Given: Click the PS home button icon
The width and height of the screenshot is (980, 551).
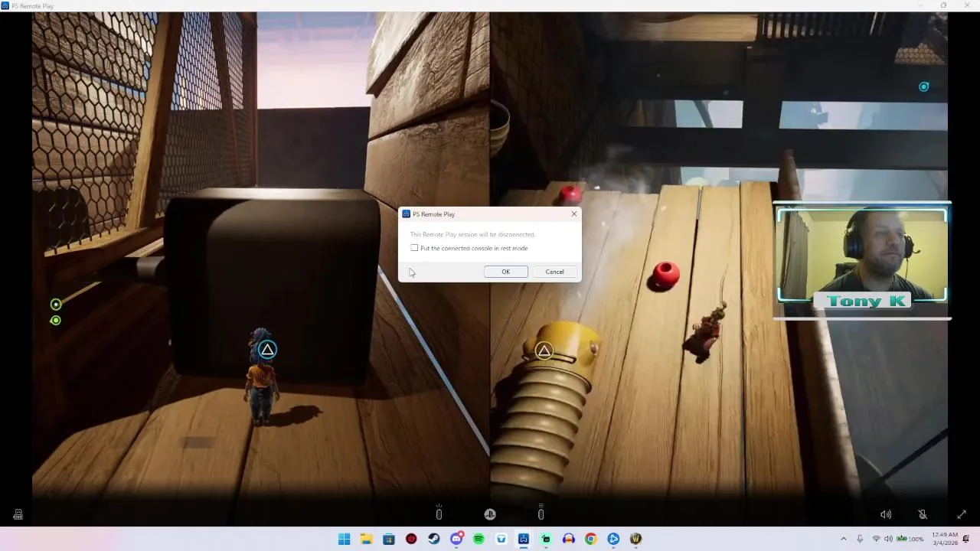Looking at the screenshot, I should pos(490,514).
